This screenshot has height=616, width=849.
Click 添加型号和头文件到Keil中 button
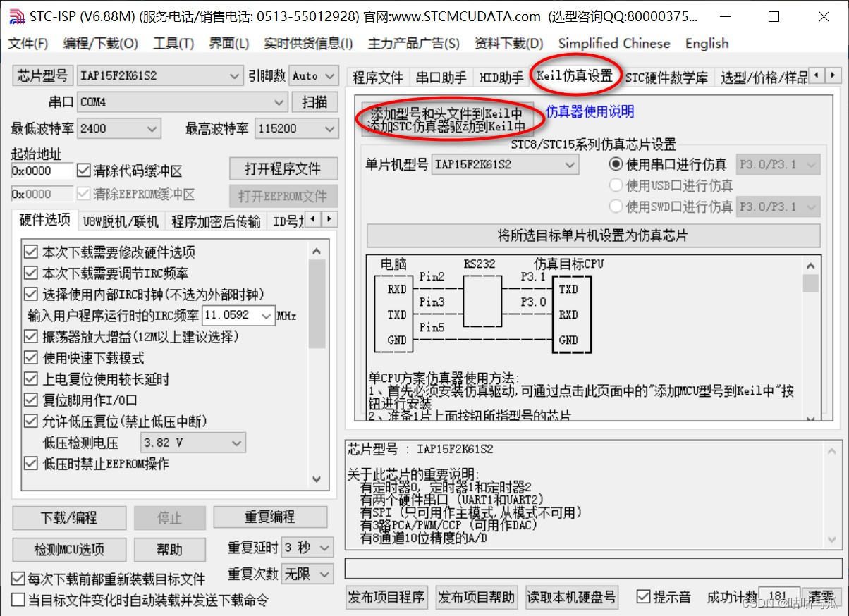447,119
